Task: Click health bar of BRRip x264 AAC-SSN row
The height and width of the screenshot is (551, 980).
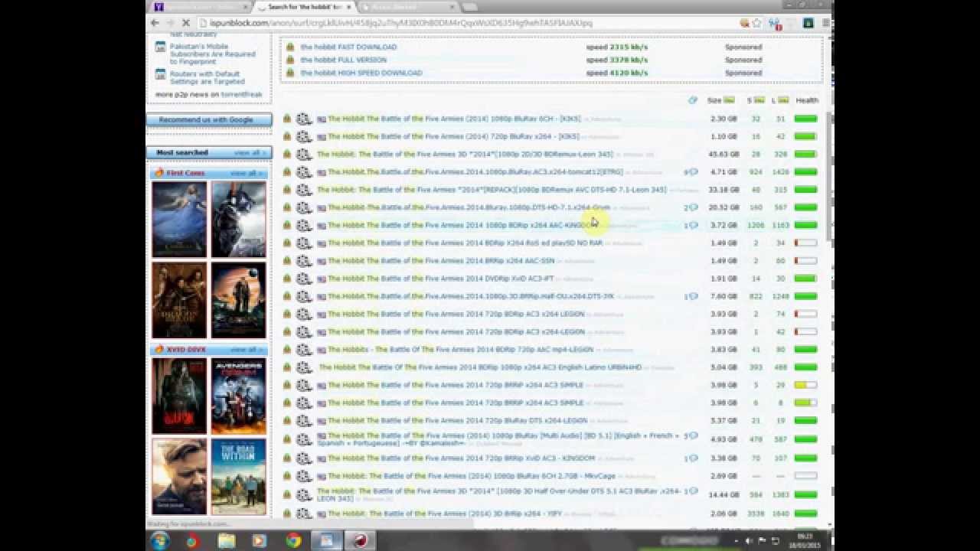Action: click(x=805, y=261)
